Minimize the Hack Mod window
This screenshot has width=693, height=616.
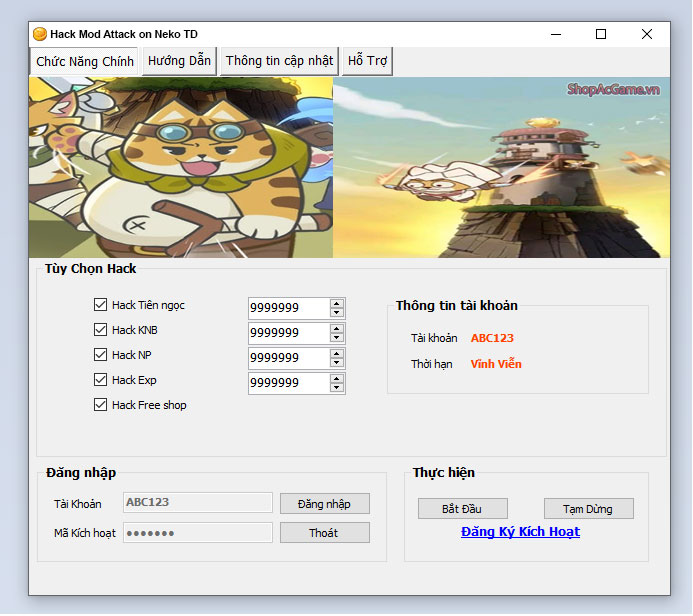[556, 34]
